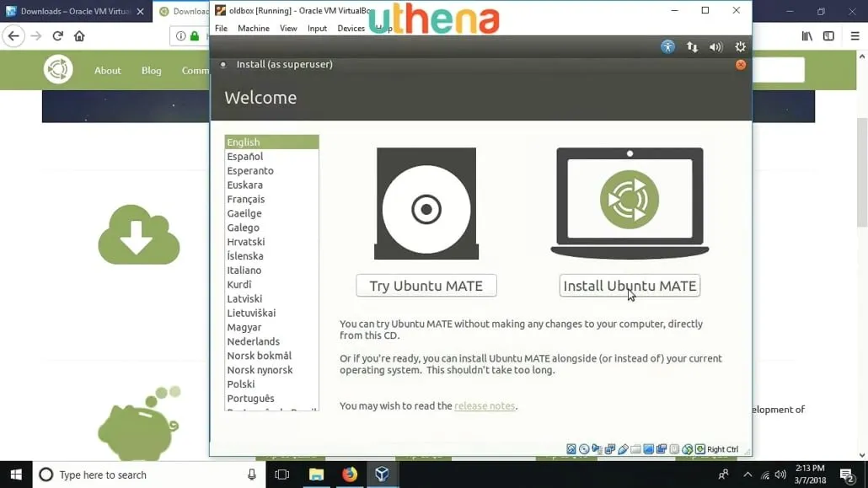Select Français in the language list
868x488 pixels.
click(272, 200)
